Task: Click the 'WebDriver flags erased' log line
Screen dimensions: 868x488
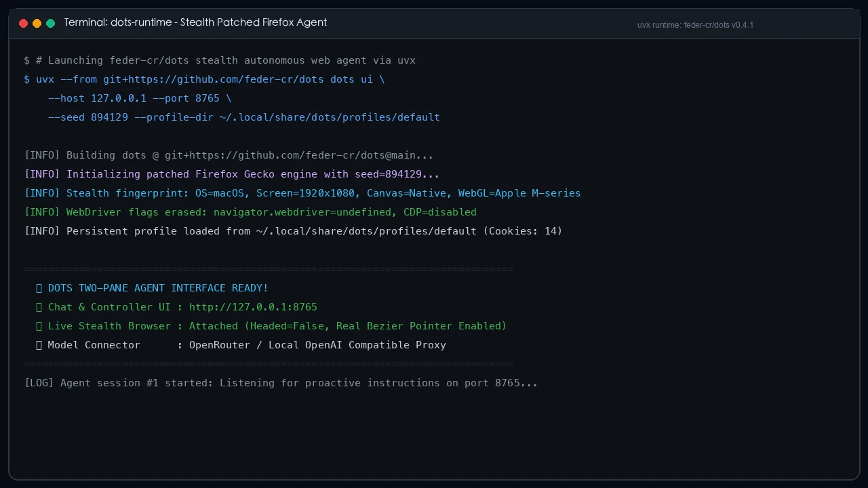Action: (250, 212)
